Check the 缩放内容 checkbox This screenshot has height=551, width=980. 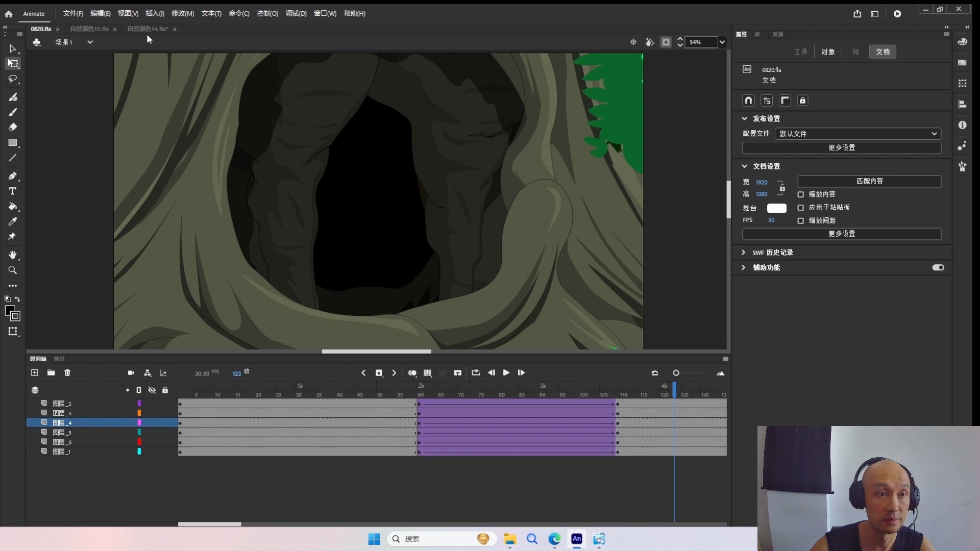[x=800, y=194]
